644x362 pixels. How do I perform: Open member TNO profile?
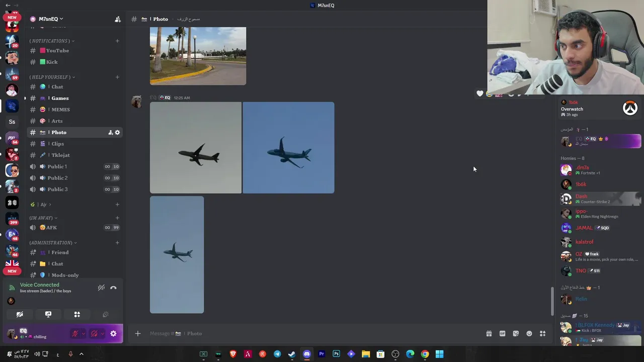tap(600, 270)
